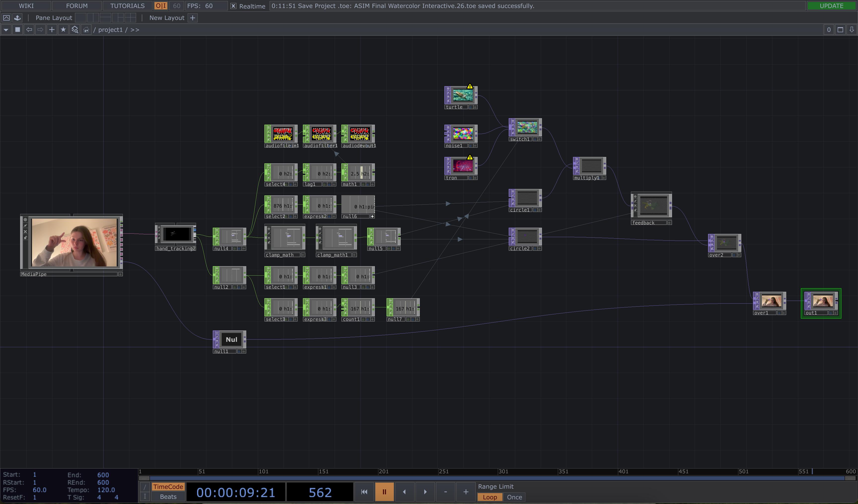
Task: Click project1 in the path bar
Action: pos(110,30)
